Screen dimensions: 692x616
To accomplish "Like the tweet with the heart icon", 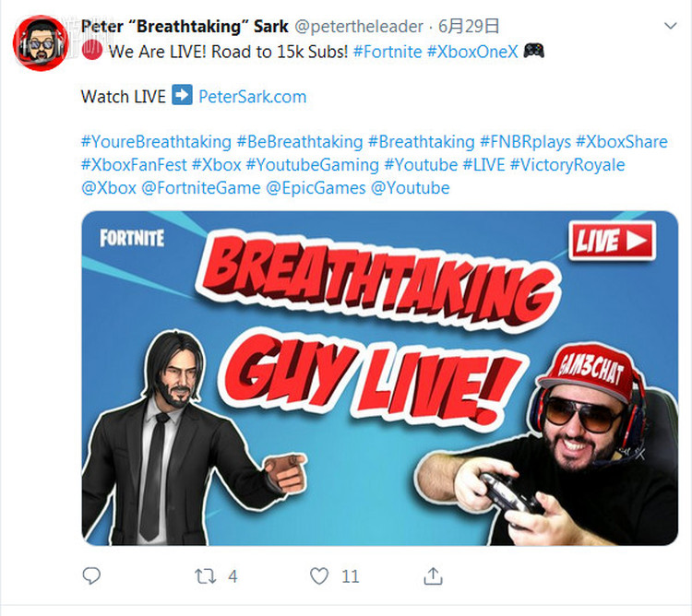I will point(319,576).
